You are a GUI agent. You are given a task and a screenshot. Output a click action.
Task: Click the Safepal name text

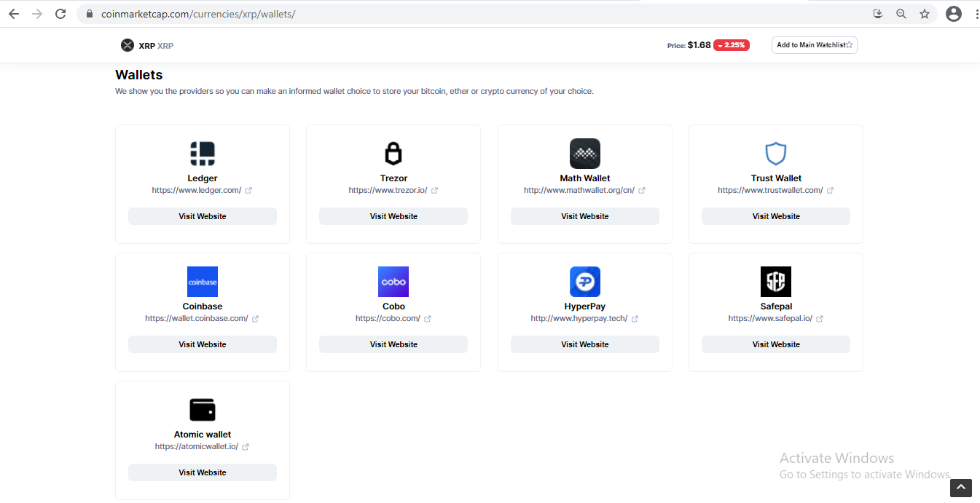pos(776,306)
